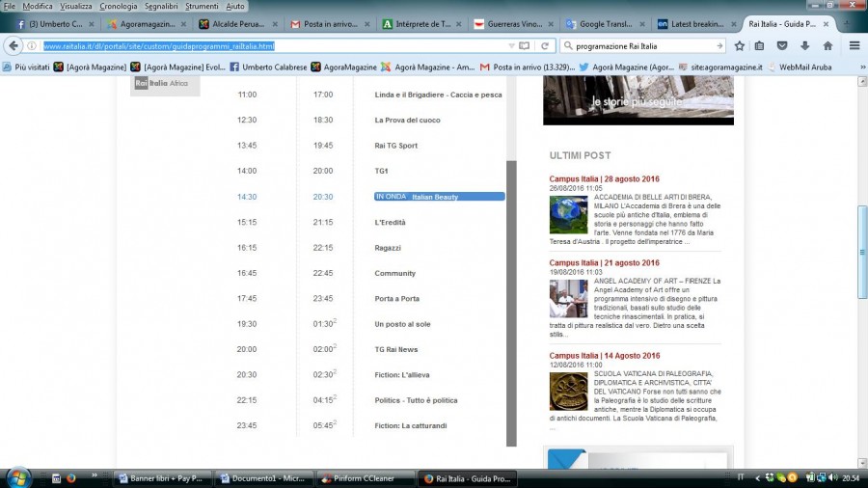Open the le storie più seguite banner
The width and height of the screenshot is (868, 488).
point(638,100)
